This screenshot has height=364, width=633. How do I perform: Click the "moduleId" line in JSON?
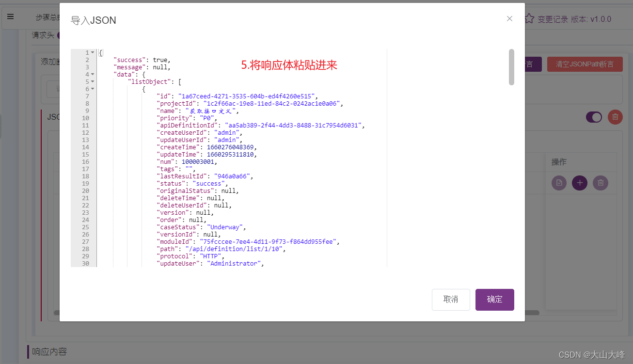tap(248, 241)
